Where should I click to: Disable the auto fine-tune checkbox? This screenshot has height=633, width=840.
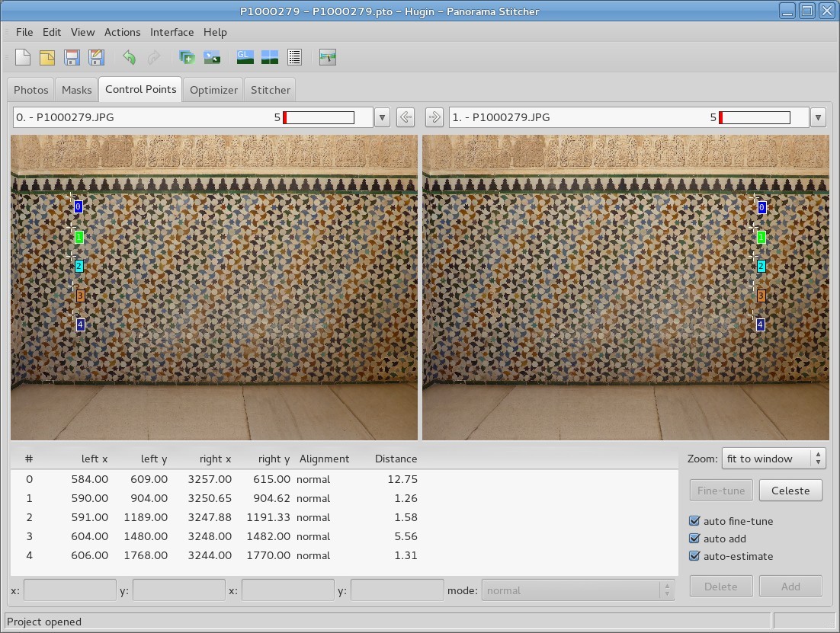694,521
